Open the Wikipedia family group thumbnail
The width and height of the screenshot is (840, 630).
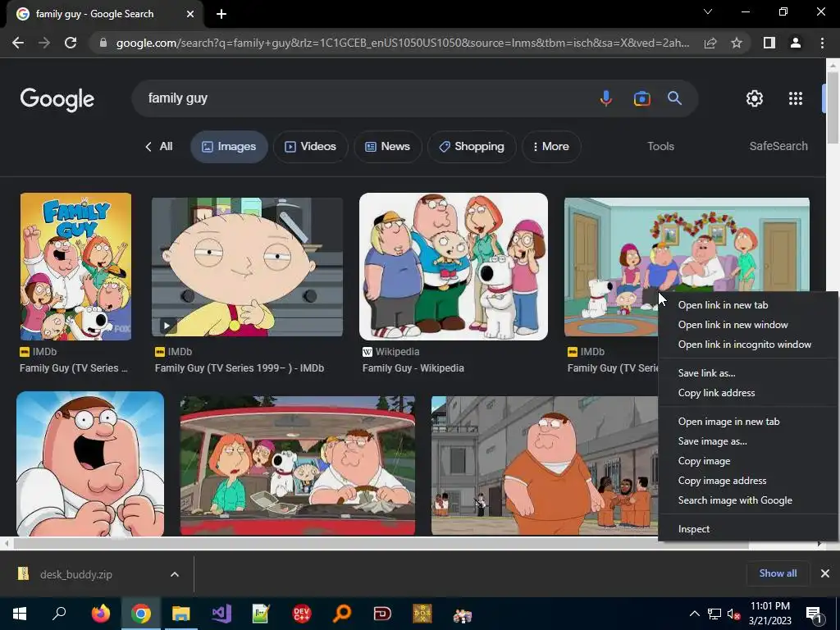453,267
